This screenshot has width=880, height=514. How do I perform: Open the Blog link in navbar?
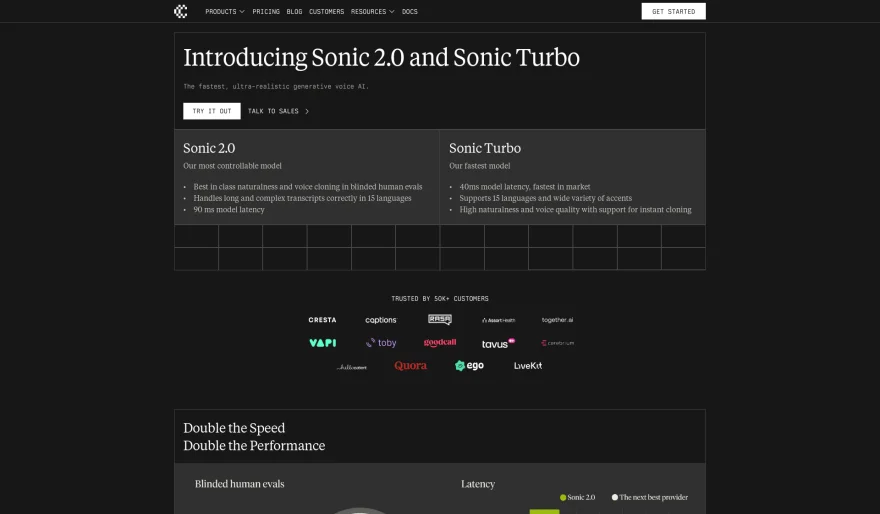coord(294,11)
